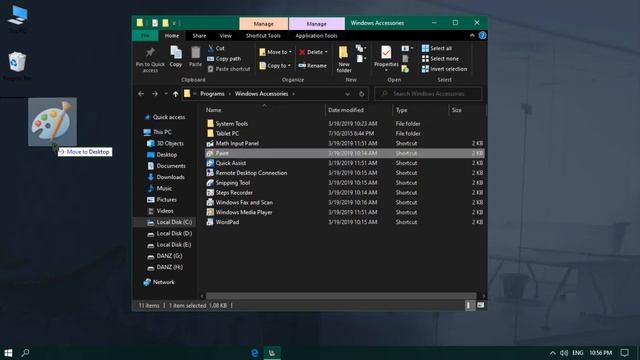Click the Copy ribbon icon
640x360 pixels.
176,57
